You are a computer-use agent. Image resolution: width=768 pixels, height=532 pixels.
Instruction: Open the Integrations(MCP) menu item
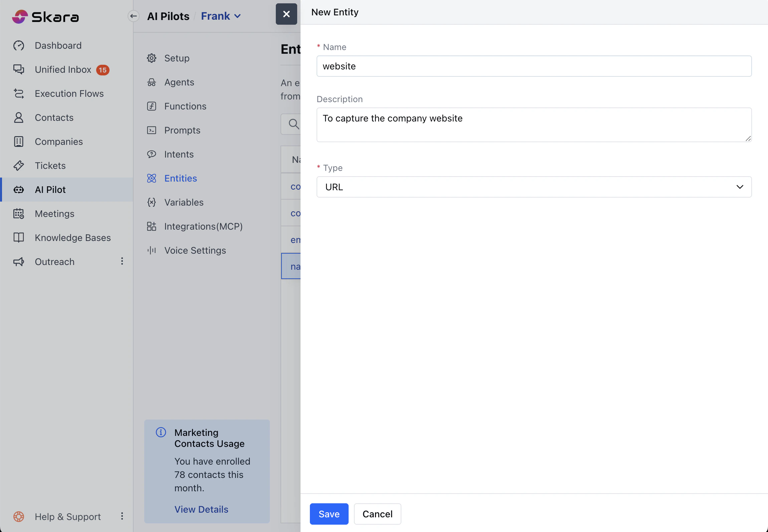tap(203, 226)
